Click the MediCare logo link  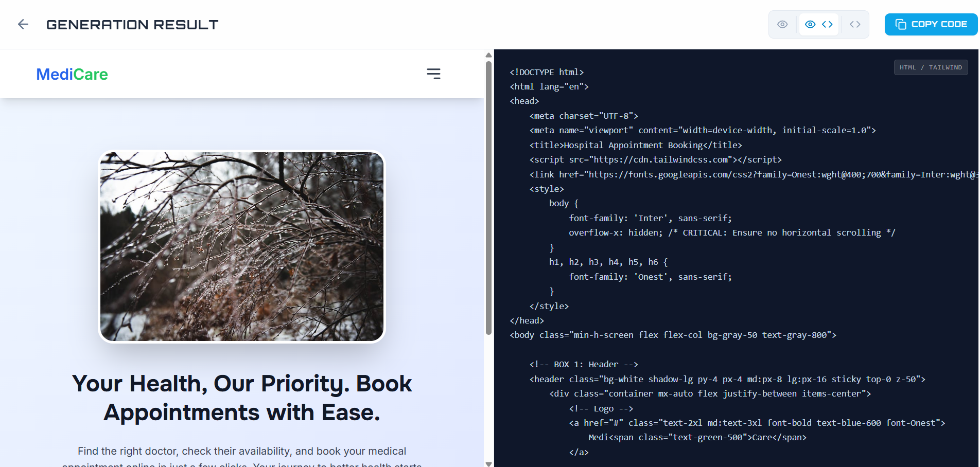coord(72,74)
